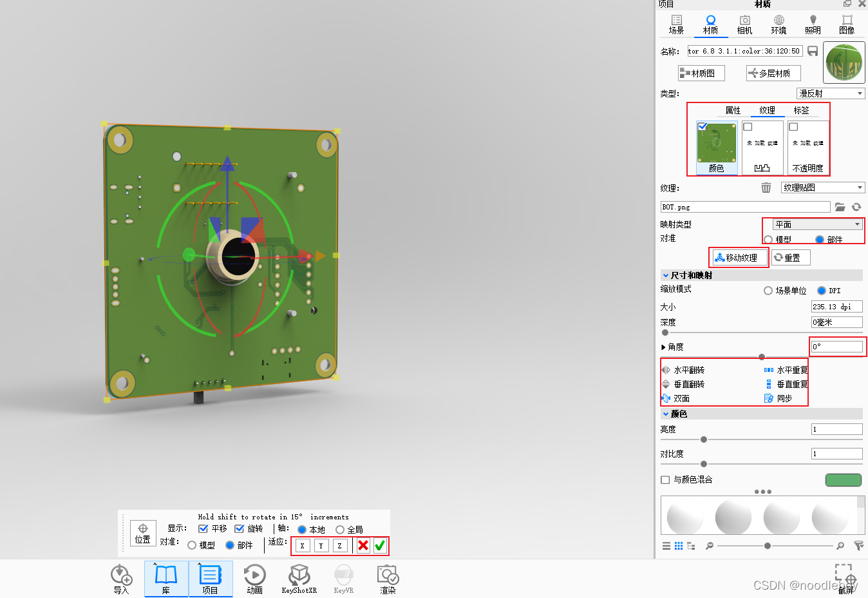Click the X fit-axis button

tap(302, 545)
